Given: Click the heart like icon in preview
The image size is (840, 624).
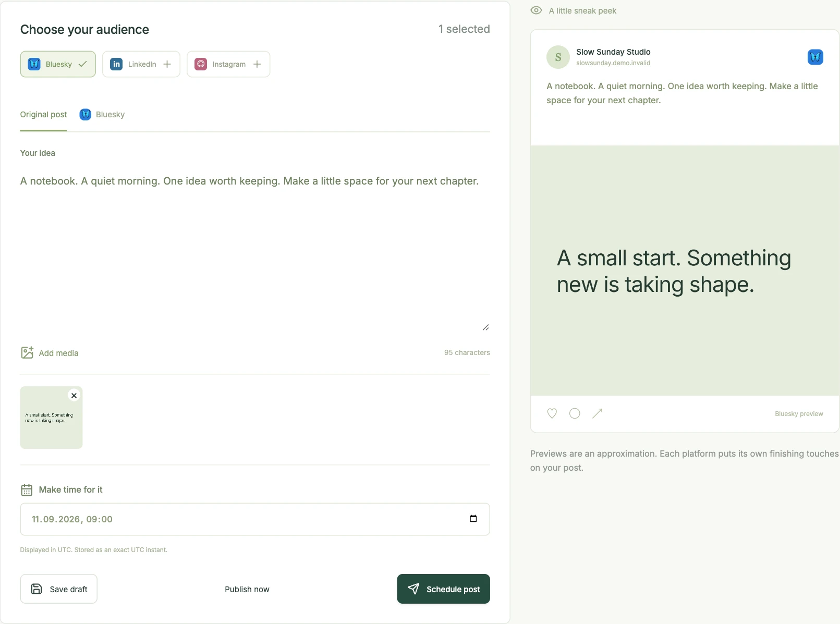Looking at the screenshot, I should [552, 413].
